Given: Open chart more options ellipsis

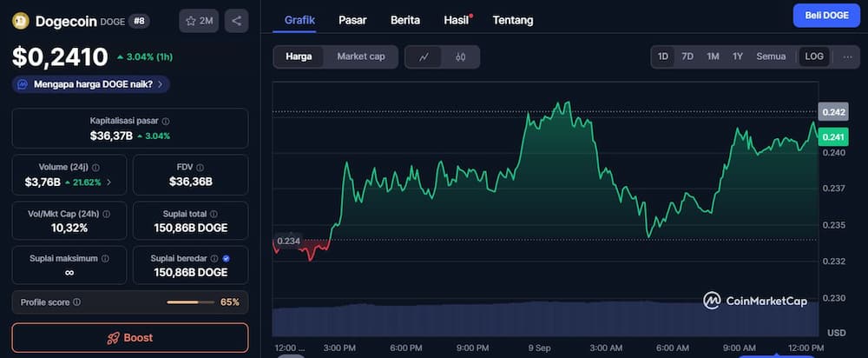Looking at the screenshot, I should click(x=847, y=56).
